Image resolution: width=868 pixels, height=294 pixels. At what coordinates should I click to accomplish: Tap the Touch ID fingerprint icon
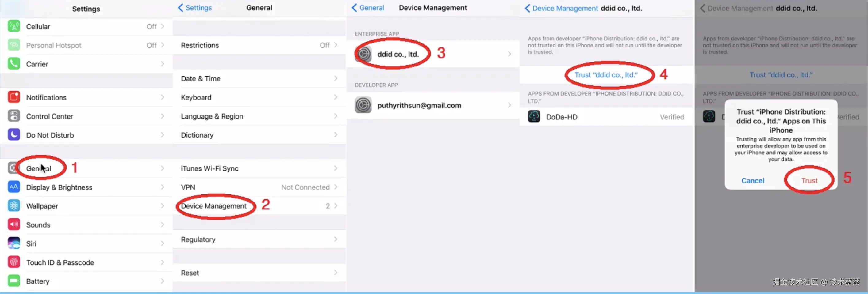tap(14, 262)
